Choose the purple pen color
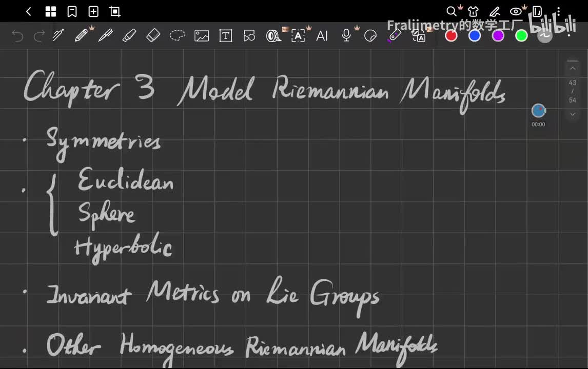Screen dimensions: 588x369 coord(498,35)
